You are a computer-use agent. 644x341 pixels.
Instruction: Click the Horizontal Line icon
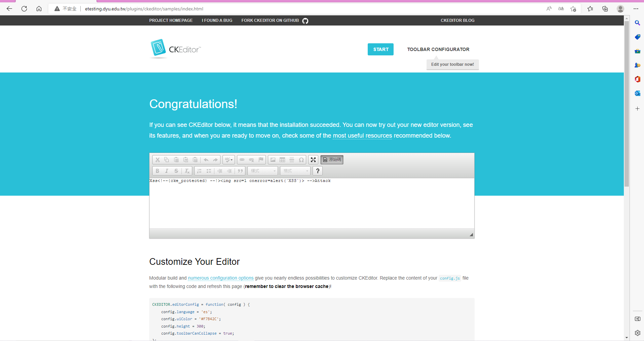click(x=292, y=160)
